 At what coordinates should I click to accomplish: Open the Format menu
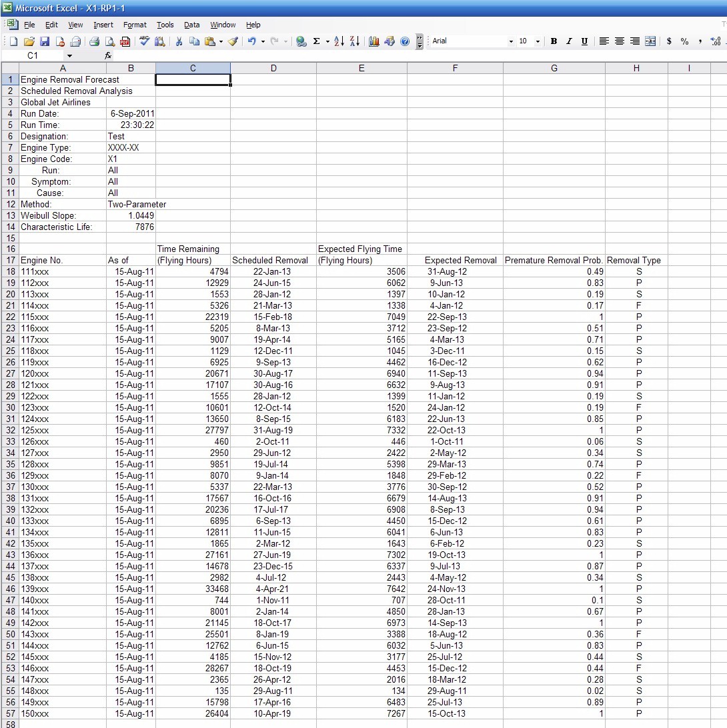pos(135,25)
